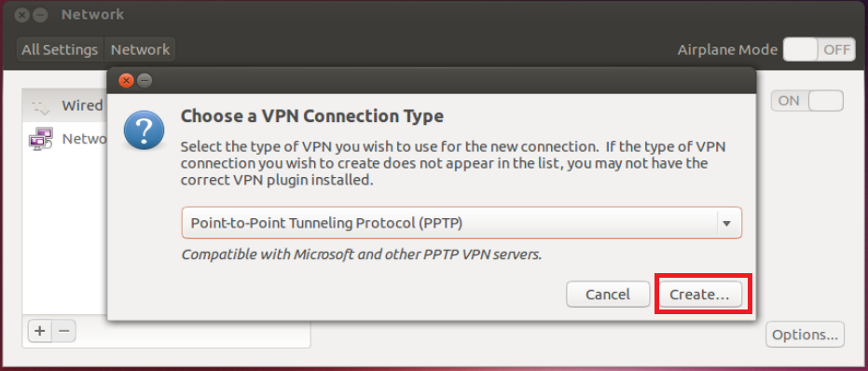Toggle Airplane Mode switch
This screenshot has height=371, width=868.
(x=817, y=49)
